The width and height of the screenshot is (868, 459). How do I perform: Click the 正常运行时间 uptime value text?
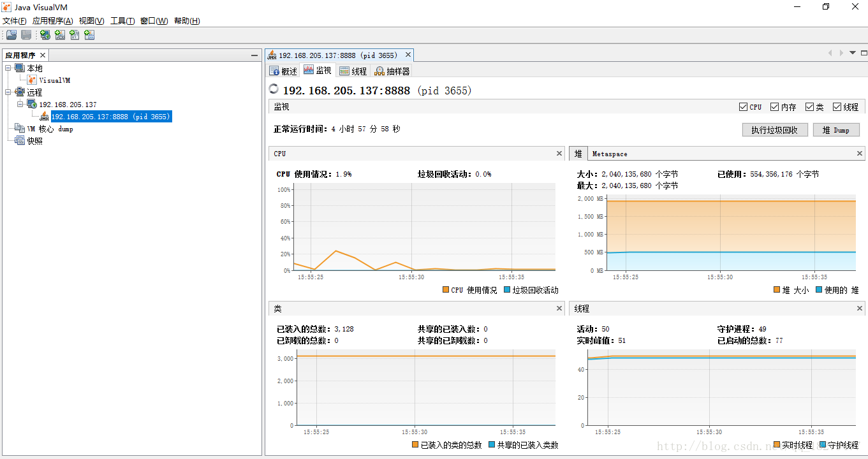coord(366,129)
